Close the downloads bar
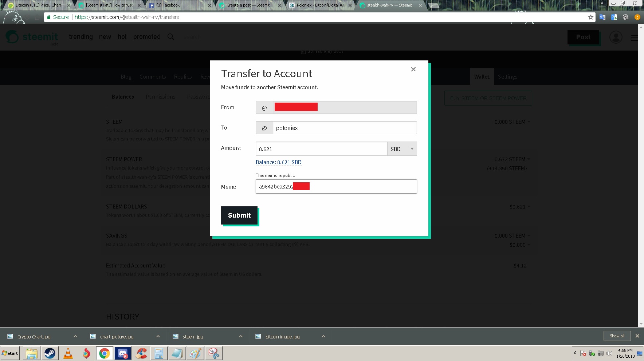 [637, 336]
